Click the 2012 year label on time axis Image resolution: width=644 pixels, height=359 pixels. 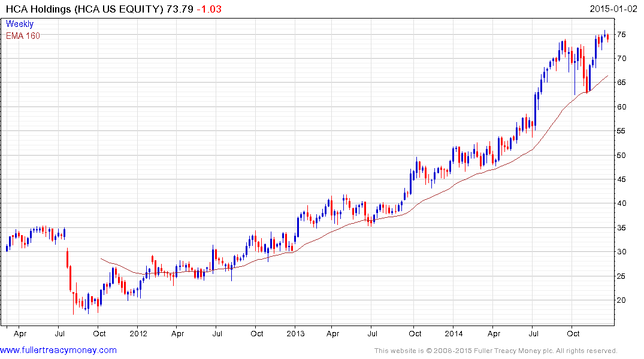coord(138,333)
